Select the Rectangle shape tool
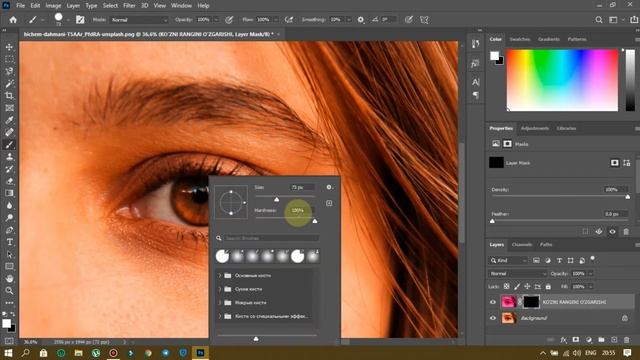This screenshot has height=360, width=640. tap(9, 267)
